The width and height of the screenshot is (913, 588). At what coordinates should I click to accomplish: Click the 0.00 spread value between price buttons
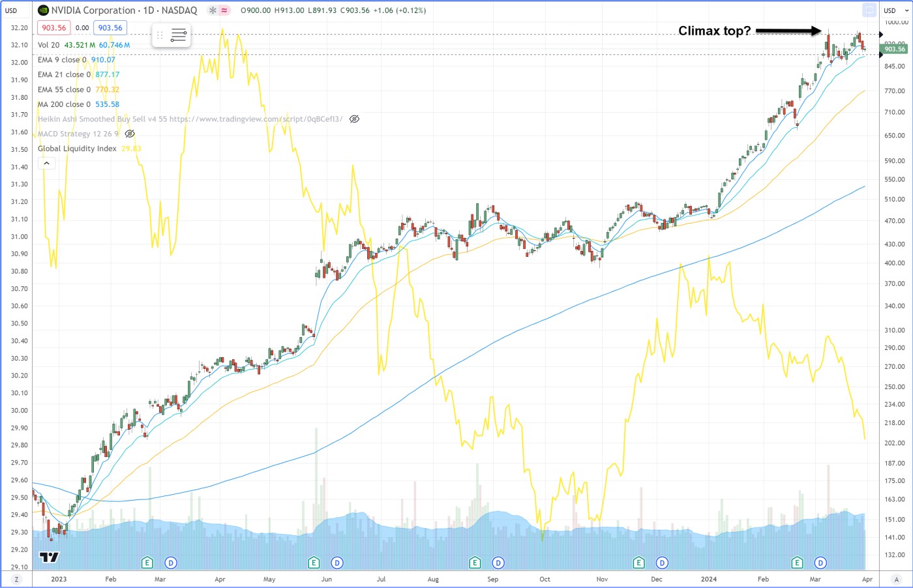click(82, 28)
